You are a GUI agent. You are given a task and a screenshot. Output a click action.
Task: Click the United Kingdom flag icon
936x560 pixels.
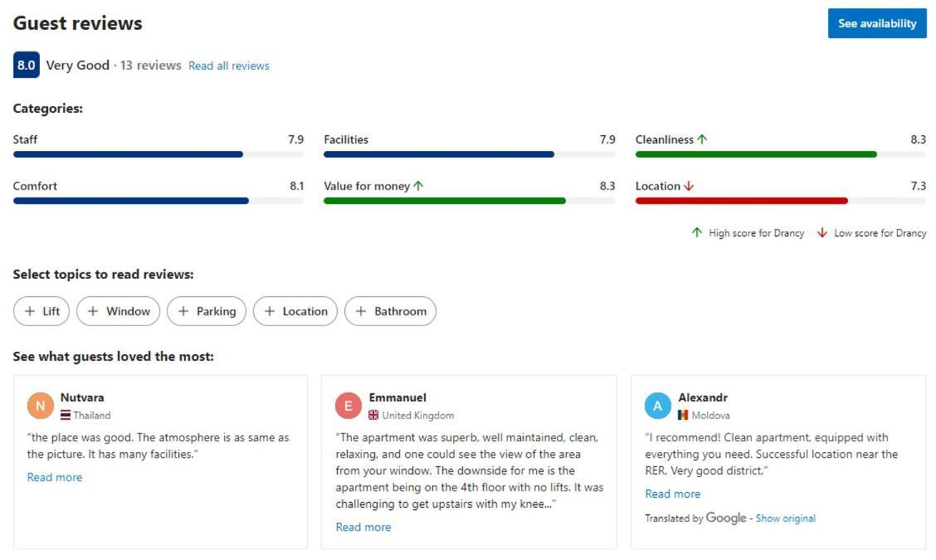[373, 415]
